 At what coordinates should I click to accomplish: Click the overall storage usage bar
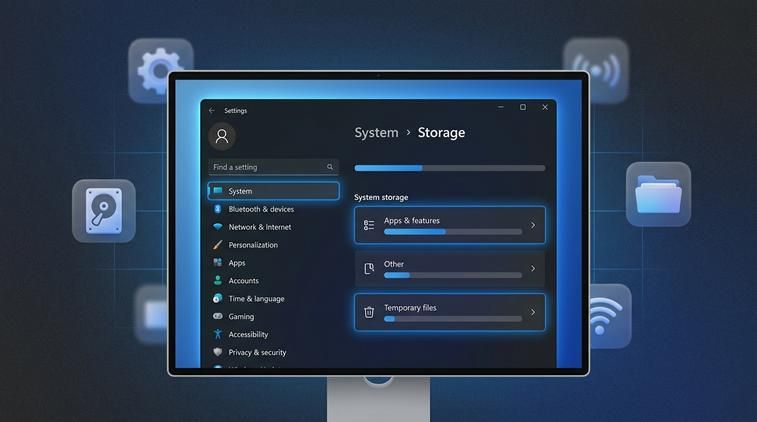tap(450, 168)
